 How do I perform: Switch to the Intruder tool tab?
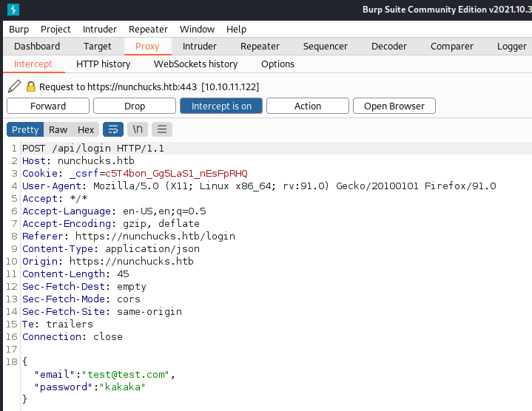tap(200, 46)
